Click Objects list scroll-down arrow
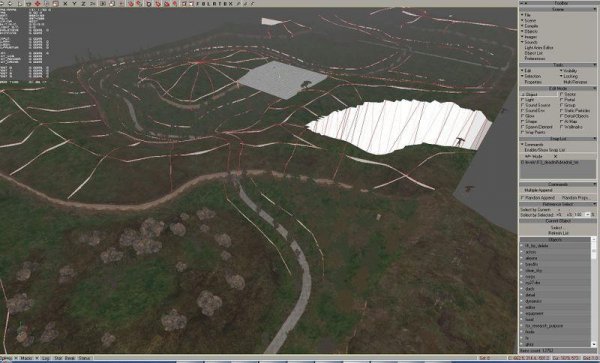Screen dimensions: 600x363 [x=594, y=344]
